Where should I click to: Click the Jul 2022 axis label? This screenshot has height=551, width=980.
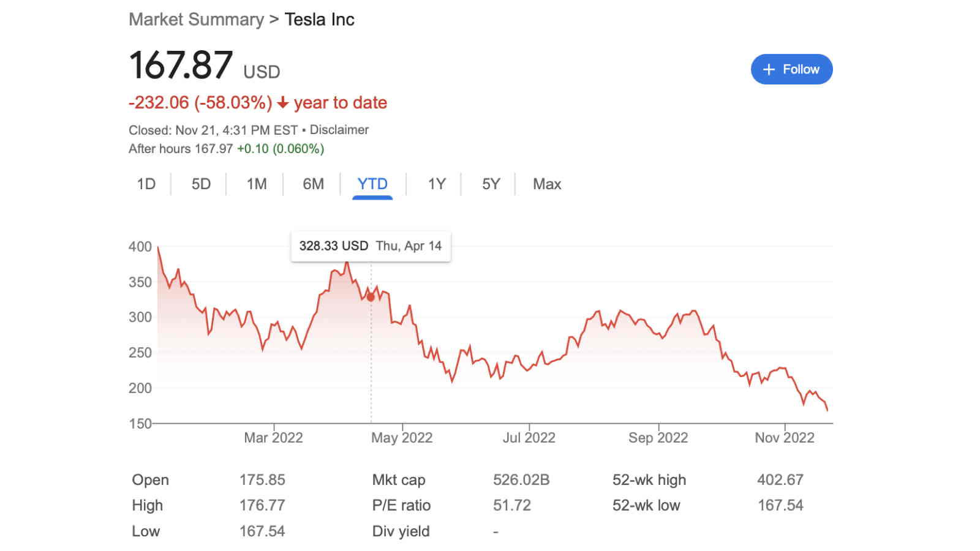pyautogui.click(x=529, y=438)
